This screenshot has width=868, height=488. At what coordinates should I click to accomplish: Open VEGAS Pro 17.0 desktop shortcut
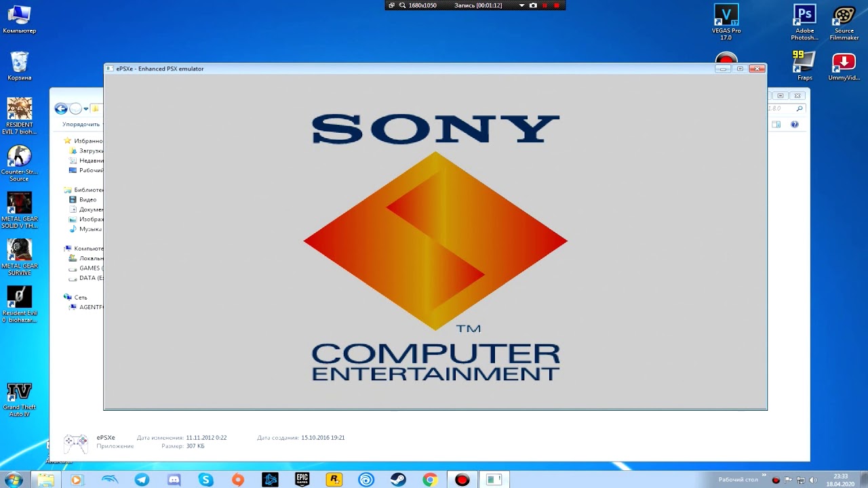pyautogui.click(x=726, y=22)
